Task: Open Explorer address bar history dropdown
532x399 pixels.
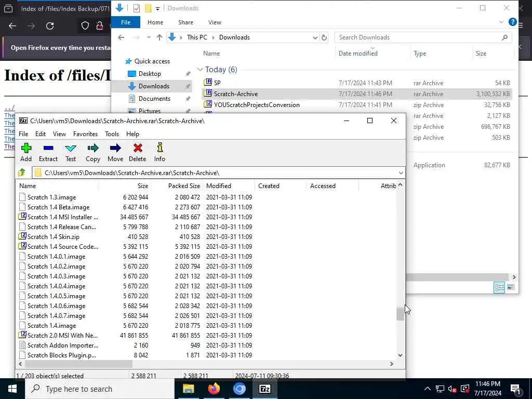Action: (x=315, y=37)
